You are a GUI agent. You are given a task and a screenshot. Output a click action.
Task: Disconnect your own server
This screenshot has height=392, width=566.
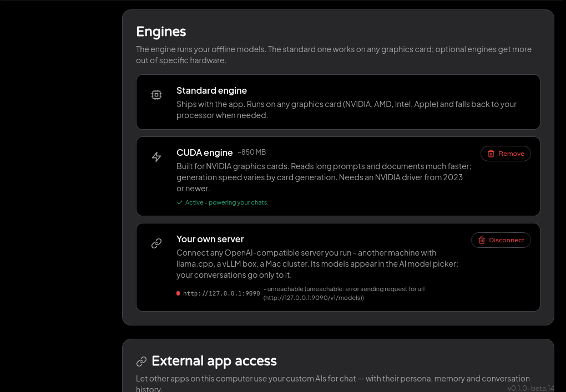point(501,240)
